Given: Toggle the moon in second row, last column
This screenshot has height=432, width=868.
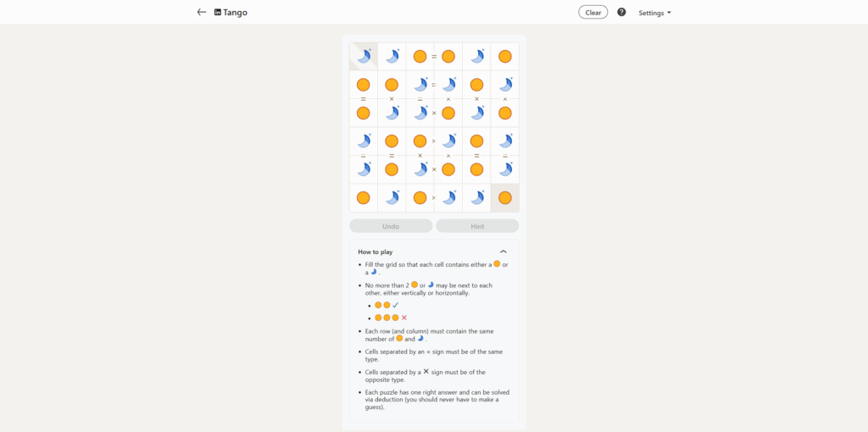Looking at the screenshot, I should pos(505,85).
